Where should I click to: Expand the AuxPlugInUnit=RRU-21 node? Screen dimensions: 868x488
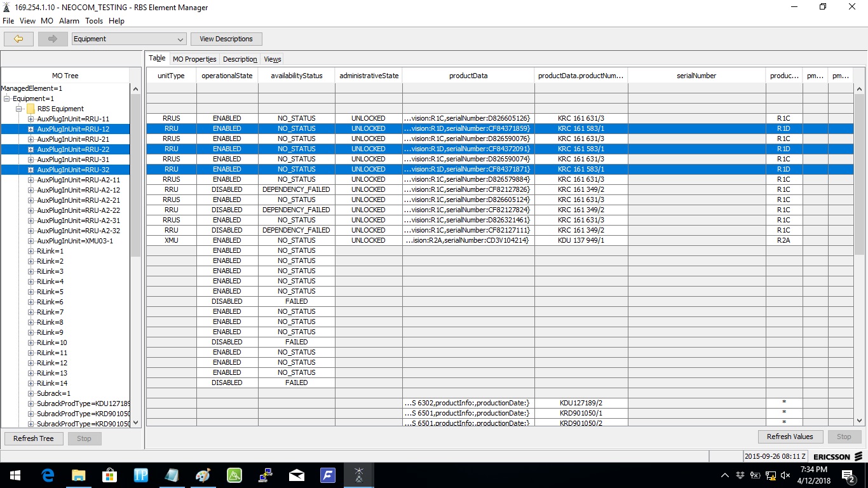(x=31, y=139)
